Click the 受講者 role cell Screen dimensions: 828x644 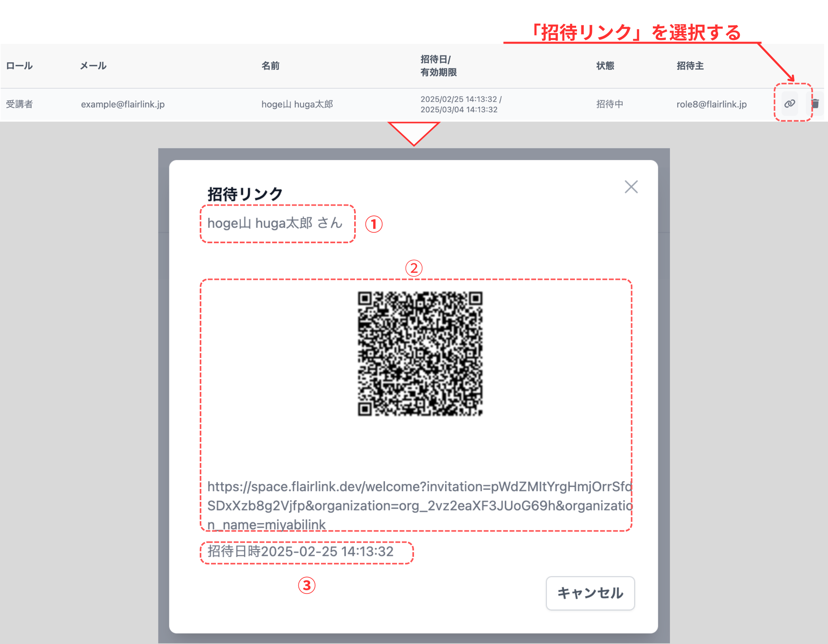tap(19, 104)
